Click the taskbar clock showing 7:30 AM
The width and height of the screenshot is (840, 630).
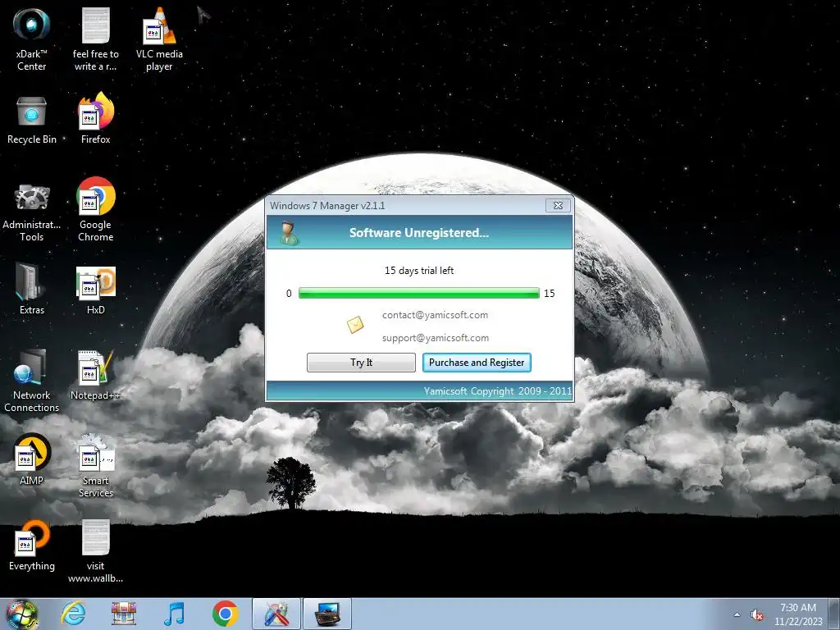pyautogui.click(x=798, y=614)
